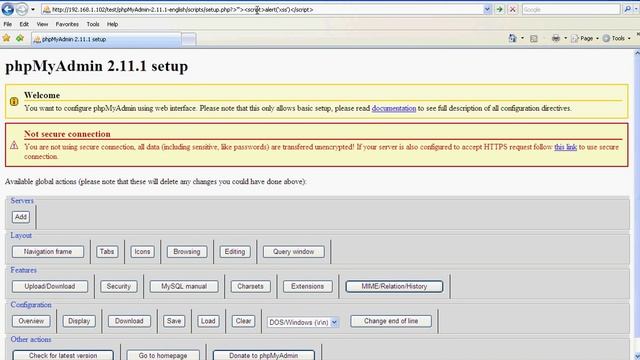
Task: Click the Security features button
Action: 118,287
